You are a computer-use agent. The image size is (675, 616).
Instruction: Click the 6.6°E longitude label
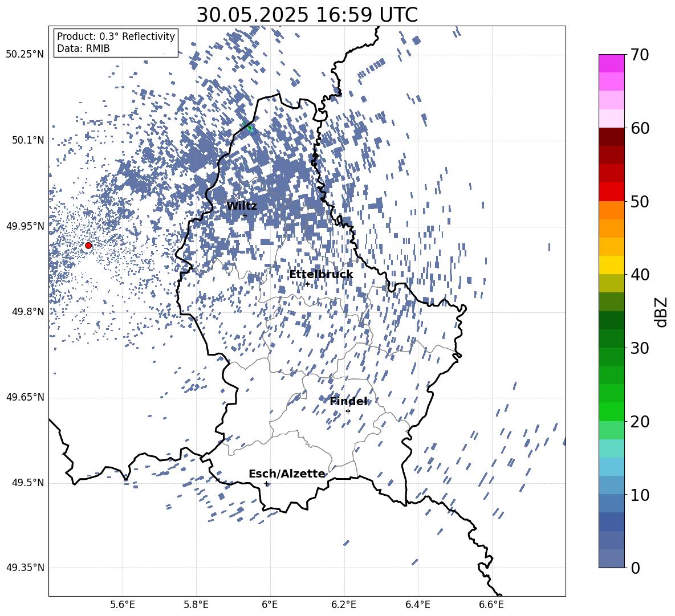[491, 605]
